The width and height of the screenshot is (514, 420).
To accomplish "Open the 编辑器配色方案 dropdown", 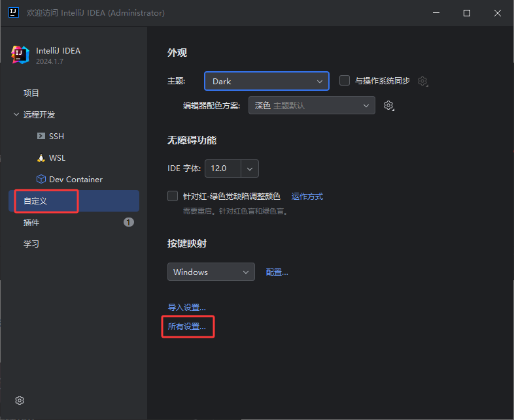I will [311, 105].
